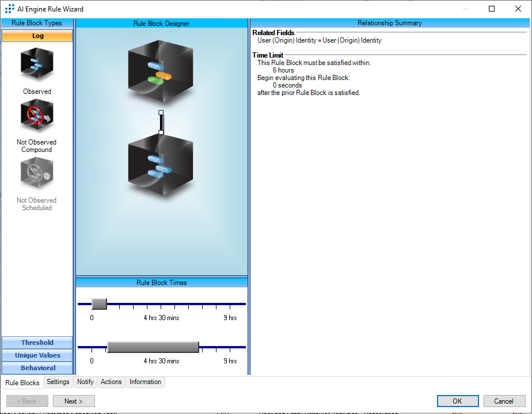
Task: Click the Next > button
Action: click(x=74, y=401)
